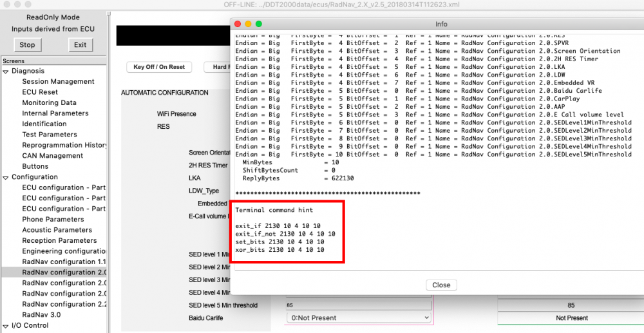Click 'Not Present' ECU value on right
The height and width of the screenshot is (333, 644).
pyautogui.click(x=572, y=318)
